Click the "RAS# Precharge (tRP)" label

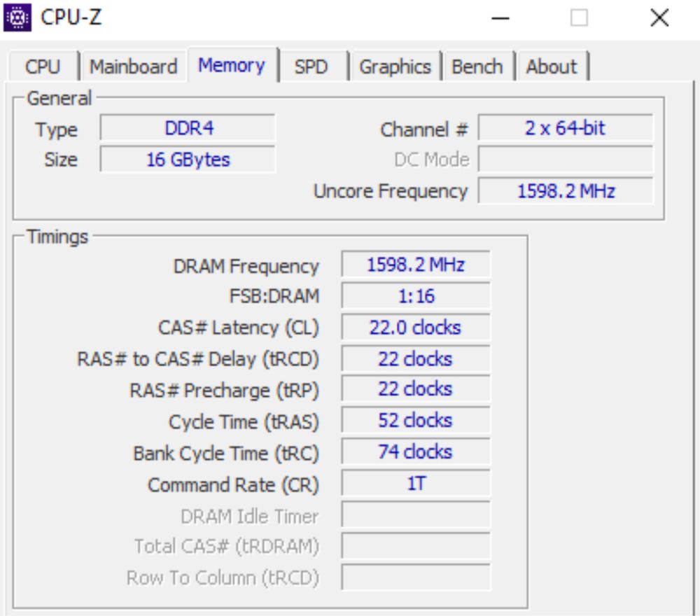224,391
